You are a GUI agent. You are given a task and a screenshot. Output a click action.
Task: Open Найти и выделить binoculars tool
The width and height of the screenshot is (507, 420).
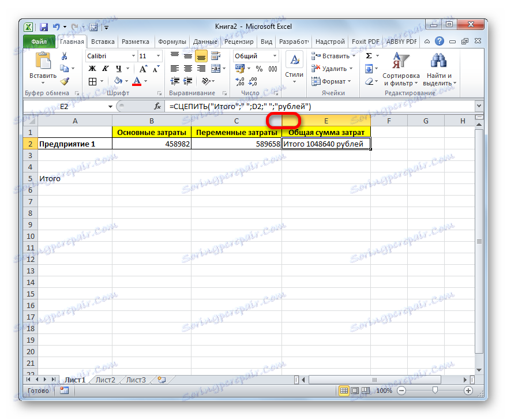point(438,61)
